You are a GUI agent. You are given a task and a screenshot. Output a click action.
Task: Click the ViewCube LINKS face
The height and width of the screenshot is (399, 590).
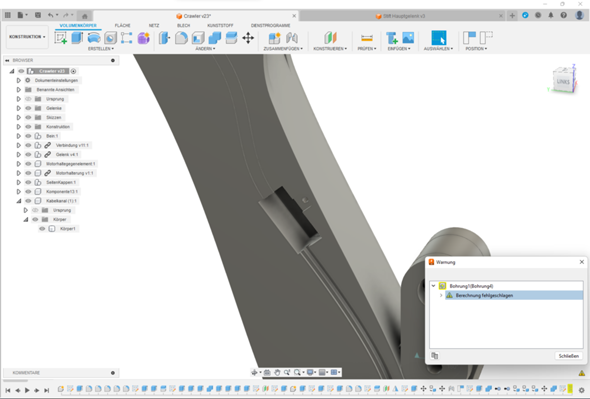[563, 81]
